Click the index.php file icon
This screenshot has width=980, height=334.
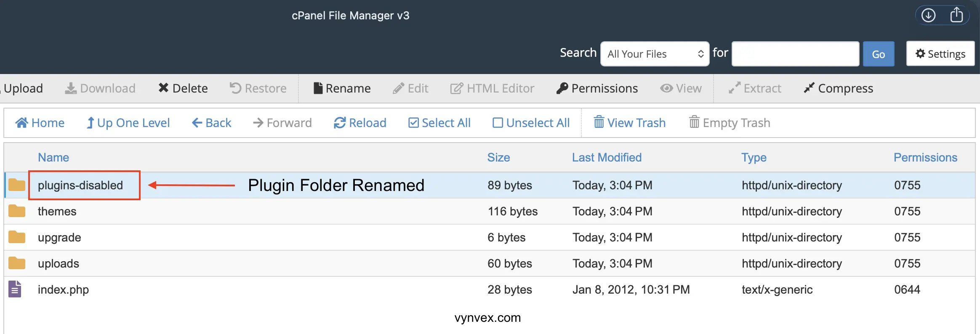pos(15,289)
